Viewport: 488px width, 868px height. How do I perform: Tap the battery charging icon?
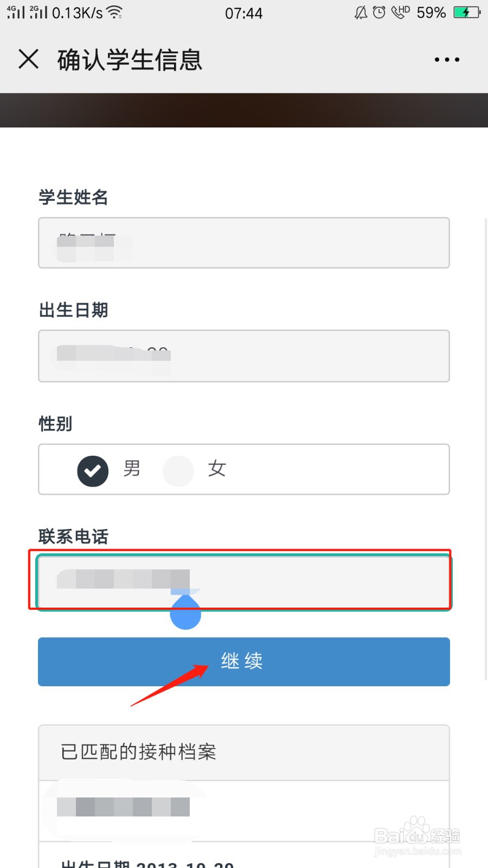click(x=466, y=12)
